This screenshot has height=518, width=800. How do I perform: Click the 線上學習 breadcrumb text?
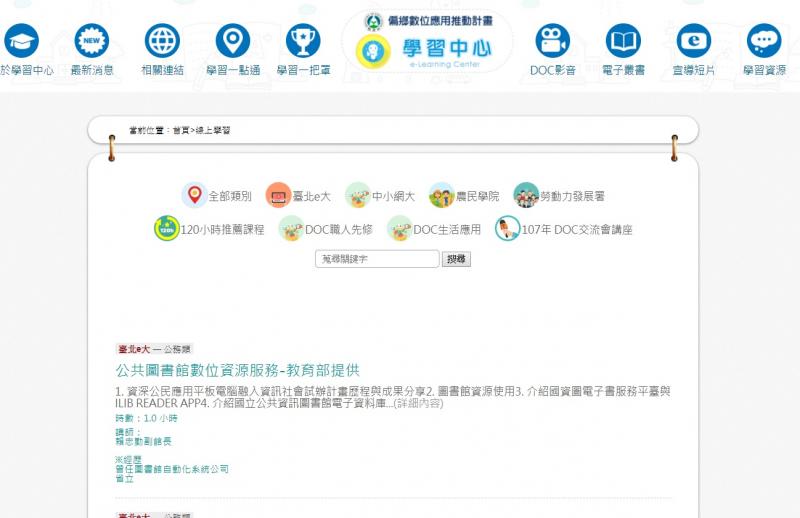pyautogui.click(x=213, y=130)
